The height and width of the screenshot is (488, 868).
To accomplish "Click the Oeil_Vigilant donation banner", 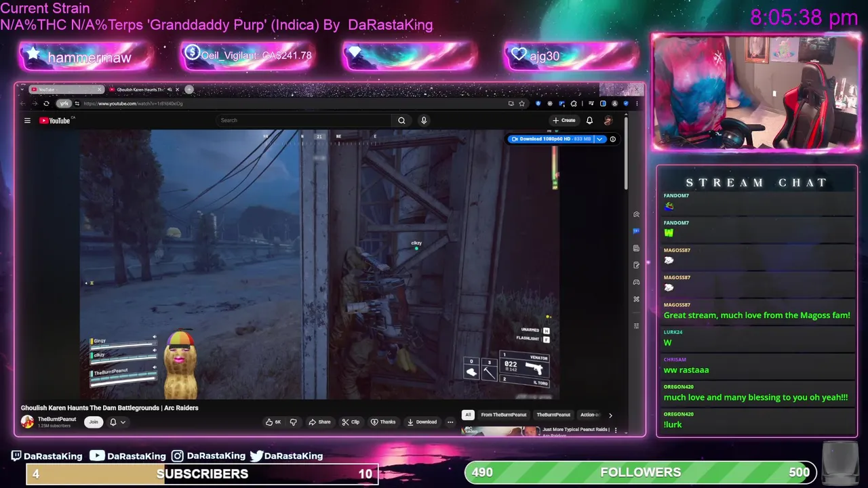I will click(x=248, y=56).
